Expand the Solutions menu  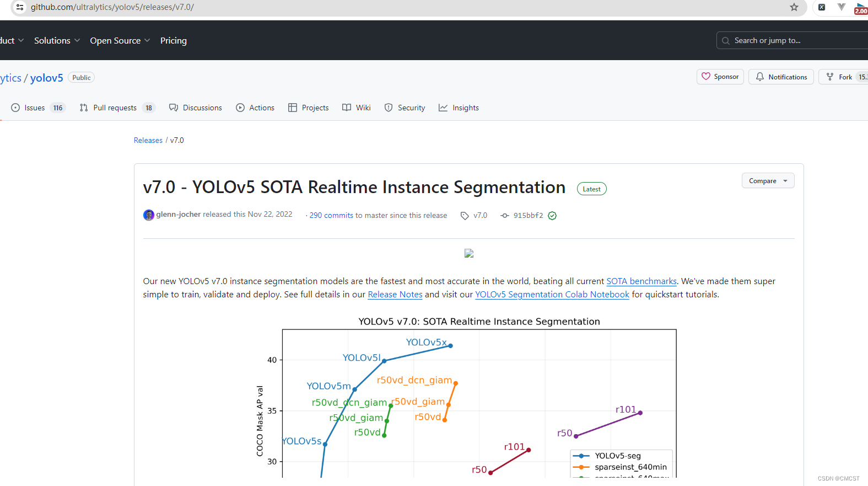[x=57, y=40]
